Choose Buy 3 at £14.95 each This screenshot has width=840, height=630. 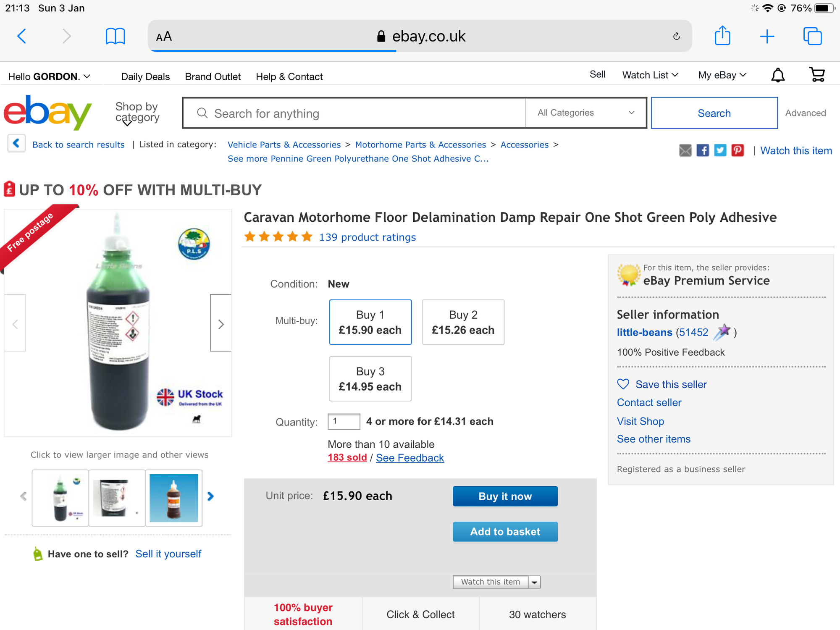[370, 379]
